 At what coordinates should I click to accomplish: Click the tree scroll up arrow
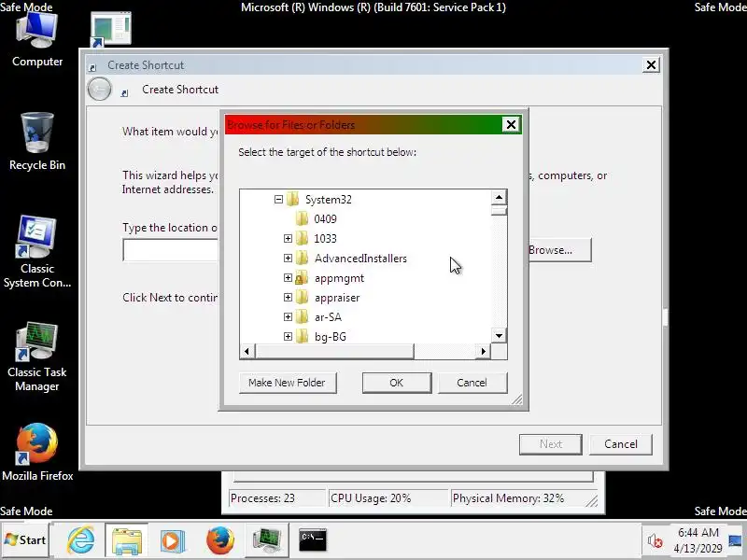pyautogui.click(x=499, y=197)
